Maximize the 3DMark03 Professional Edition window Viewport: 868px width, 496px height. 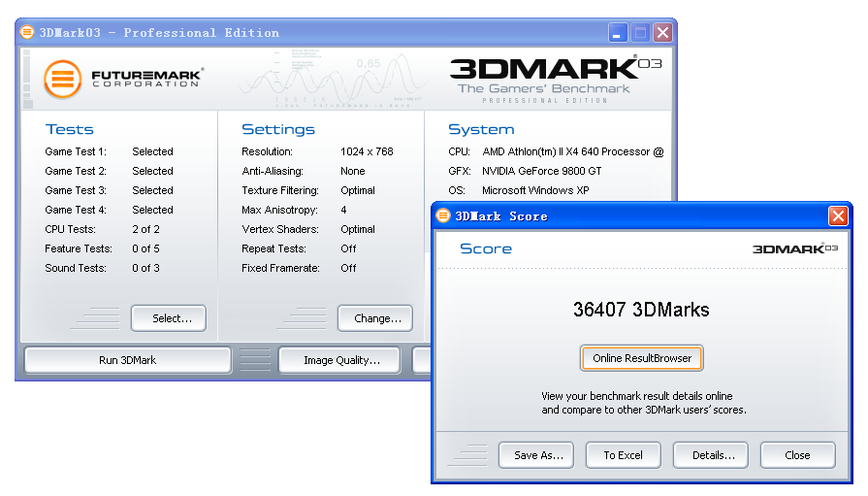[x=640, y=33]
